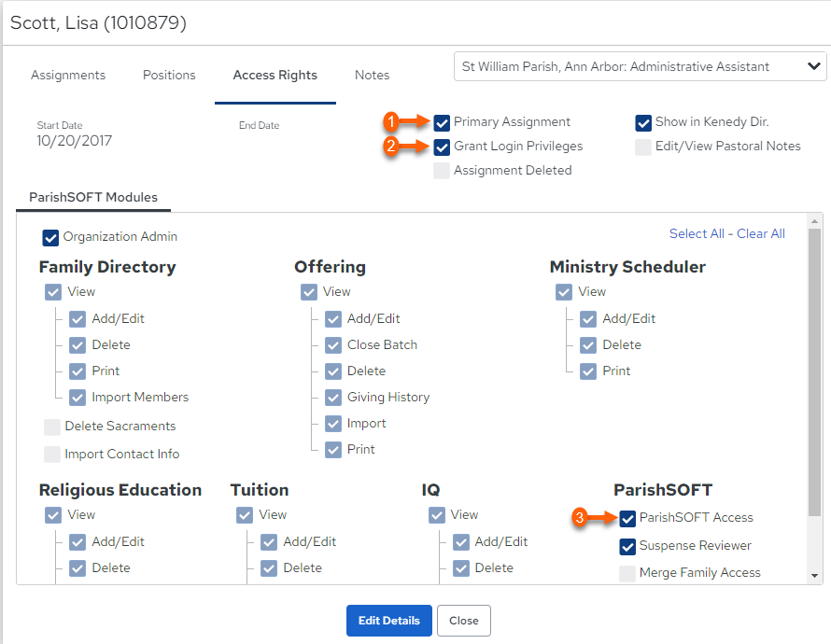The height and width of the screenshot is (644, 831).
Task: Toggle Family Directory Print checkbox
Action: 77,371
